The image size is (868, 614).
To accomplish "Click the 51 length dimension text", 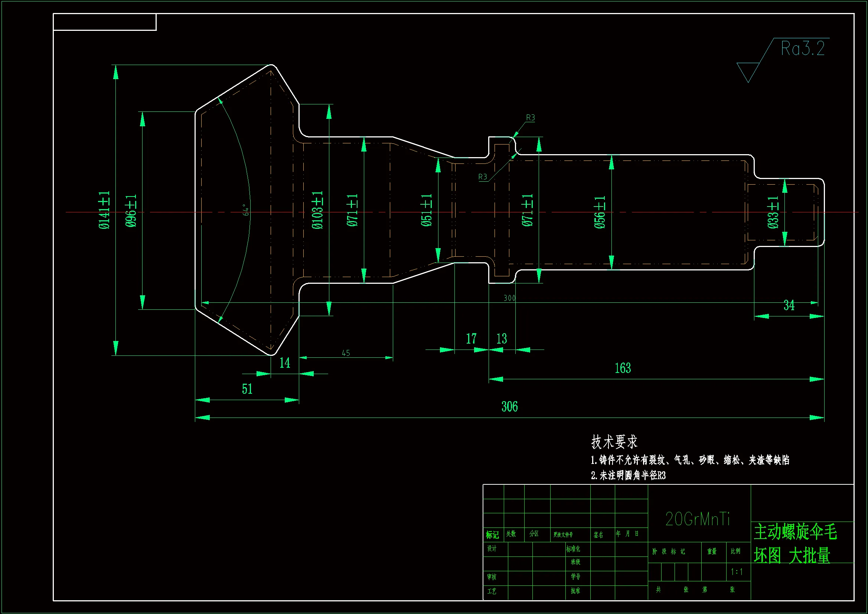I will coord(247,389).
